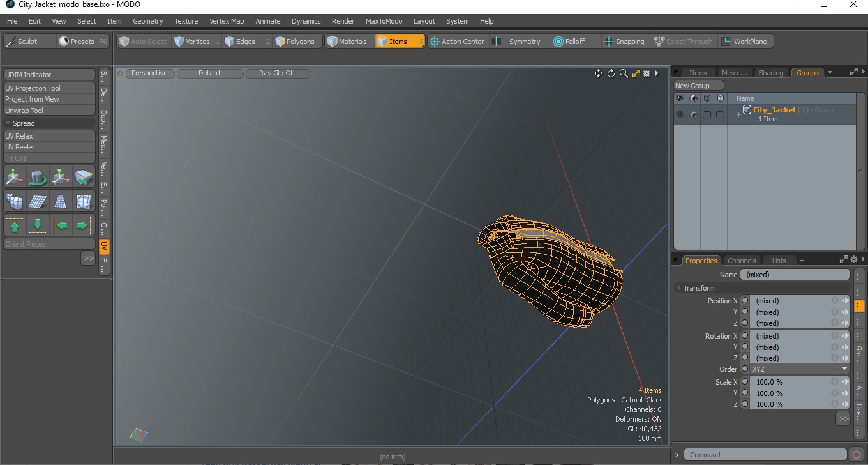Viewport: 868px width, 465px height.
Task: Open the Default shading style dropdown
Action: tap(210, 73)
